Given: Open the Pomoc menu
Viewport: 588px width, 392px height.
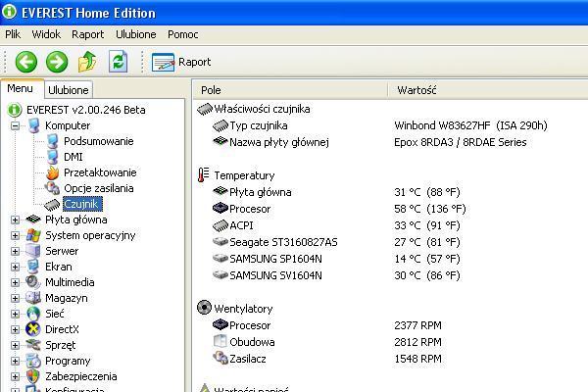Looking at the screenshot, I should (183, 34).
